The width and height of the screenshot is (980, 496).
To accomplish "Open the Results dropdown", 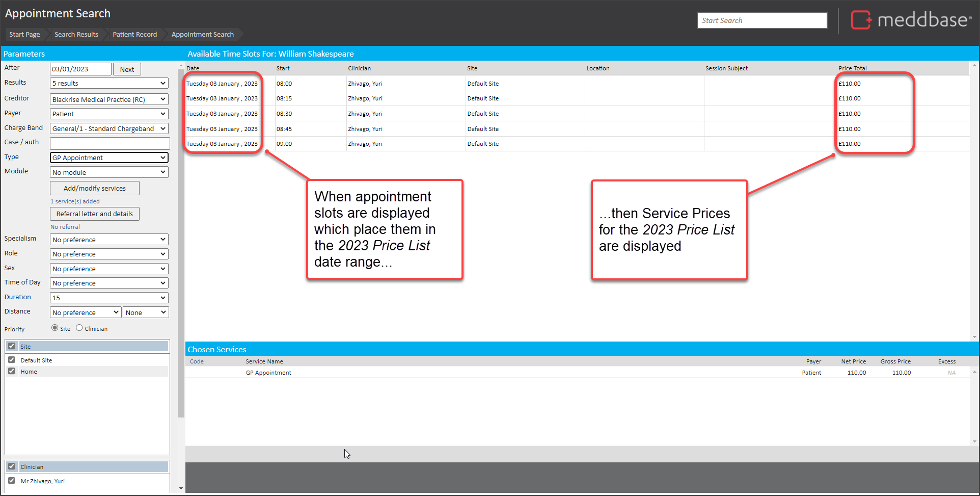I will [109, 84].
